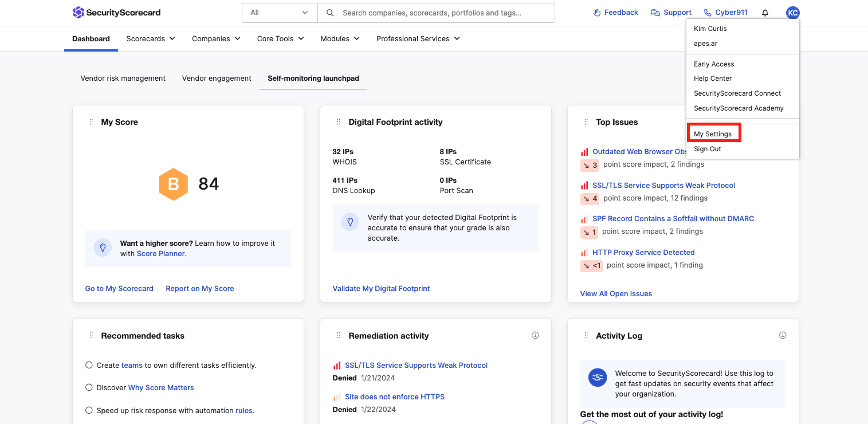
Task: Click the search companies input field
Action: point(437,13)
